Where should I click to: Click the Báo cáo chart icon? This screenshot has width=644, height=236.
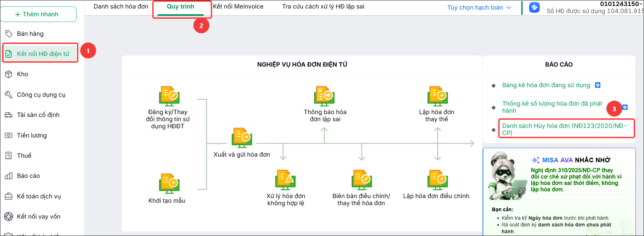point(9,176)
